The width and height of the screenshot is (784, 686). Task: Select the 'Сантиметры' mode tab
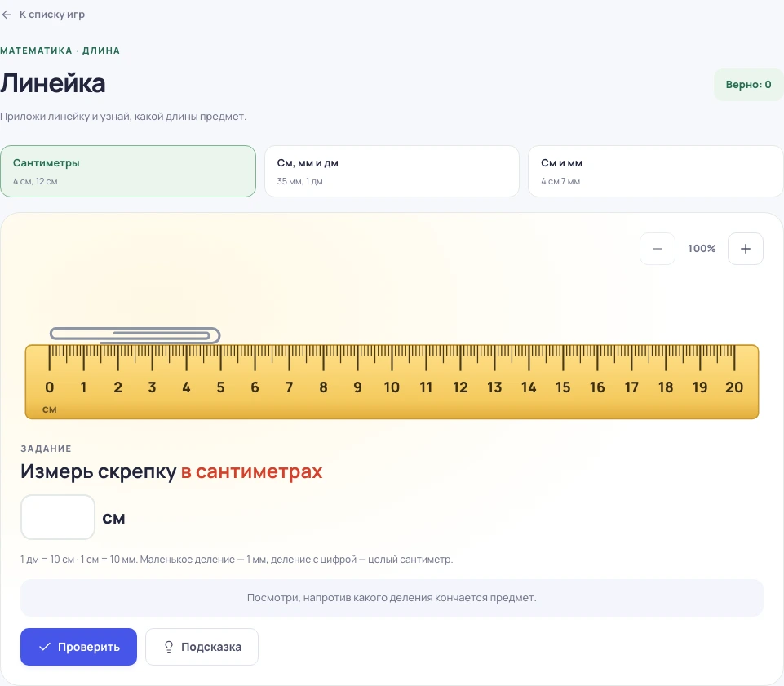[x=128, y=171]
